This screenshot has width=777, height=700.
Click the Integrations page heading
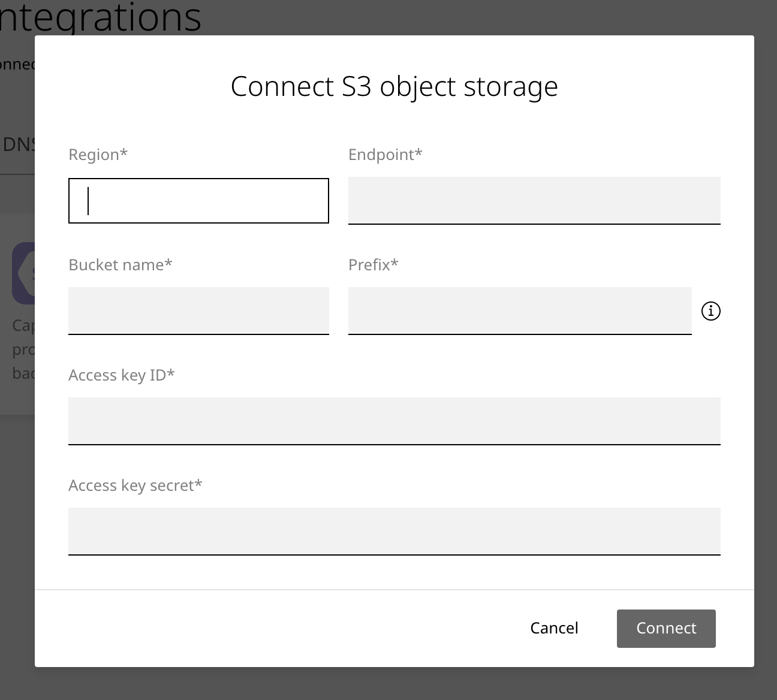coord(100,17)
